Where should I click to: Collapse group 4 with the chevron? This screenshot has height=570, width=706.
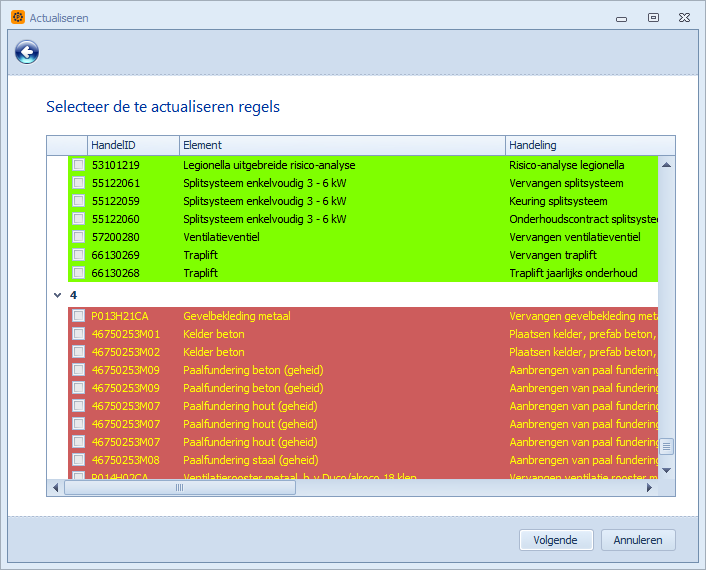click(58, 295)
